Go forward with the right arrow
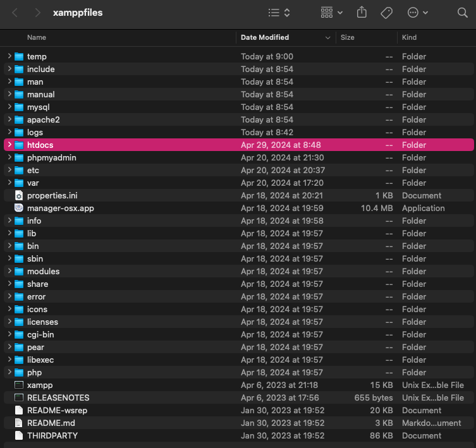 [x=37, y=13]
